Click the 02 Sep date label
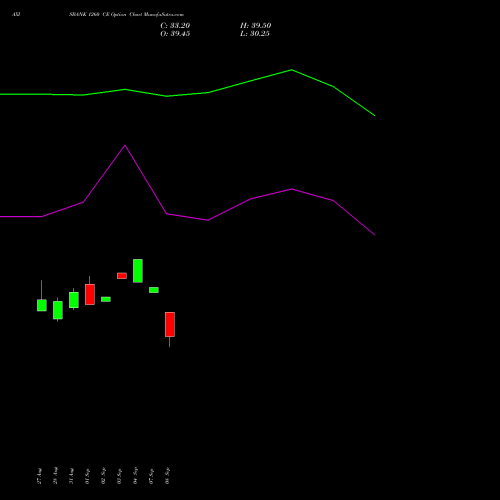This screenshot has width=500, height=500. tap(103, 476)
